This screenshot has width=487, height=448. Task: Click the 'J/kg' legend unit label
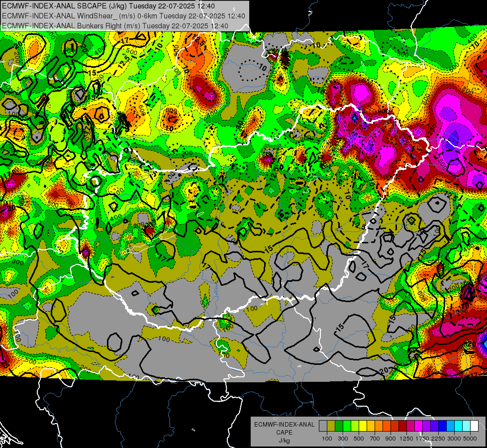pyautogui.click(x=284, y=441)
